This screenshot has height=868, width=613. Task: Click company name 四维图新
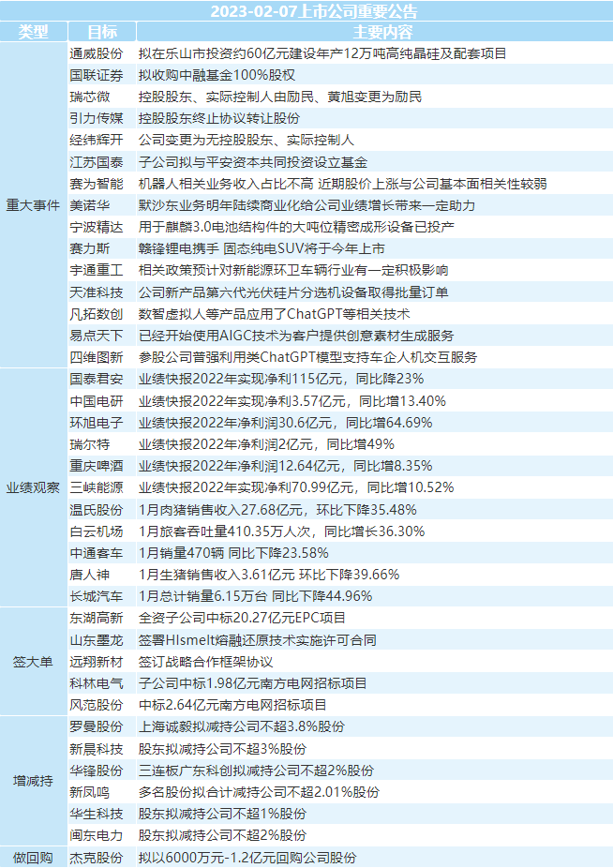(x=97, y=356)
